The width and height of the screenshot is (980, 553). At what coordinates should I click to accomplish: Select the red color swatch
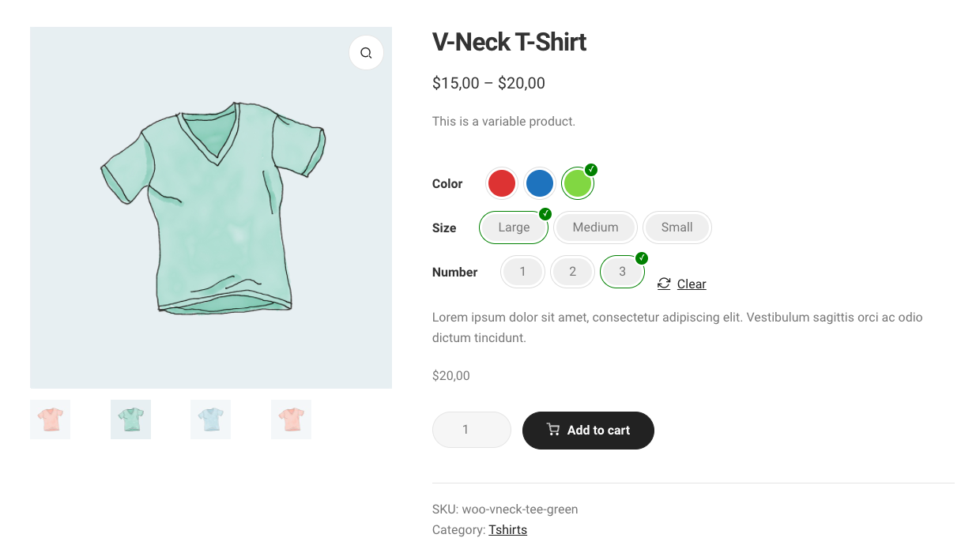pyautogui.click(x=501, y=183)
